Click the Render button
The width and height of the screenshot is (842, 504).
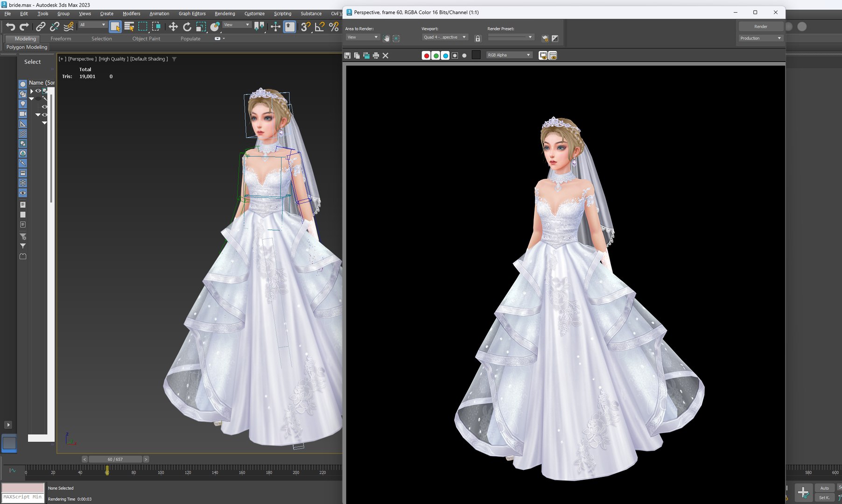(x=761, y=27)
